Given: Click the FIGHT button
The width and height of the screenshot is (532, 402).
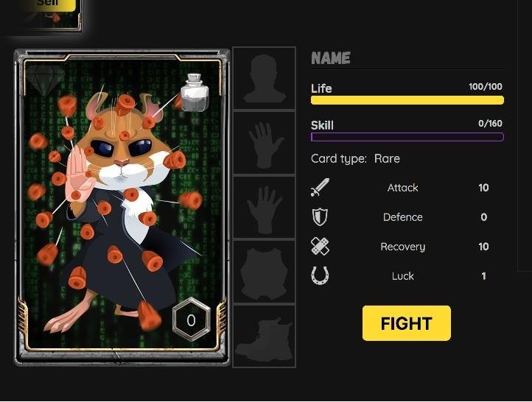Looking at the screenshot, I should click(x=407, y=323).
